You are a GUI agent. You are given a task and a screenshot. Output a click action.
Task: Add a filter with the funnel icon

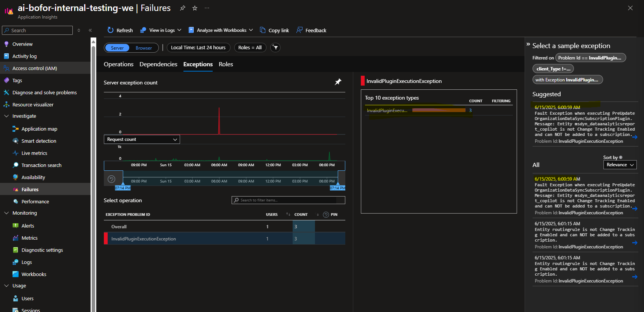point(276,47)
